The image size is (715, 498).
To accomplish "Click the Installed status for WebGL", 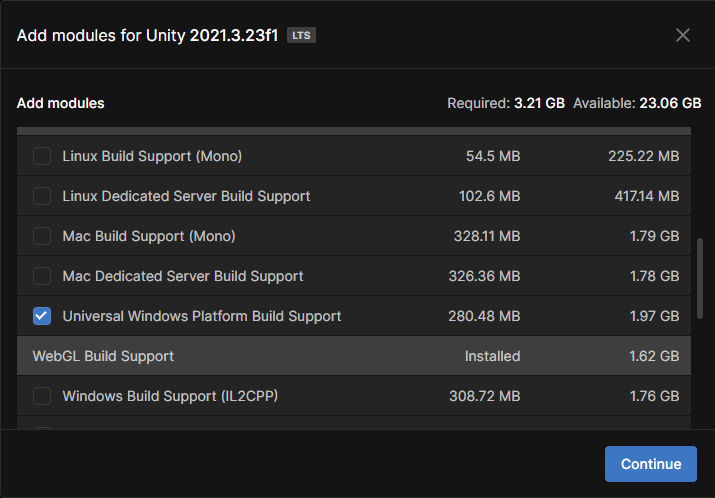I will [x=492, y=356].
